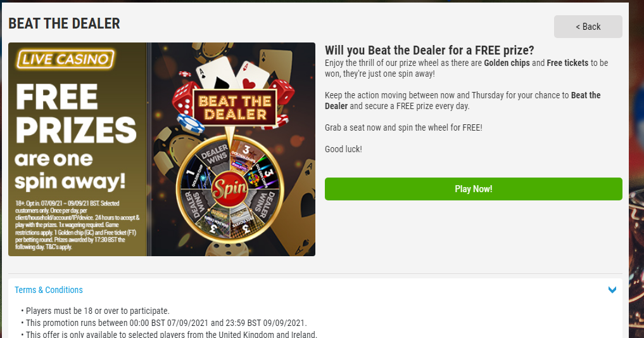Image resolution: width=644 pixels, height=338 pixels.
Task: Click the blue poker chip below dice
Action: tap(191, 124)
